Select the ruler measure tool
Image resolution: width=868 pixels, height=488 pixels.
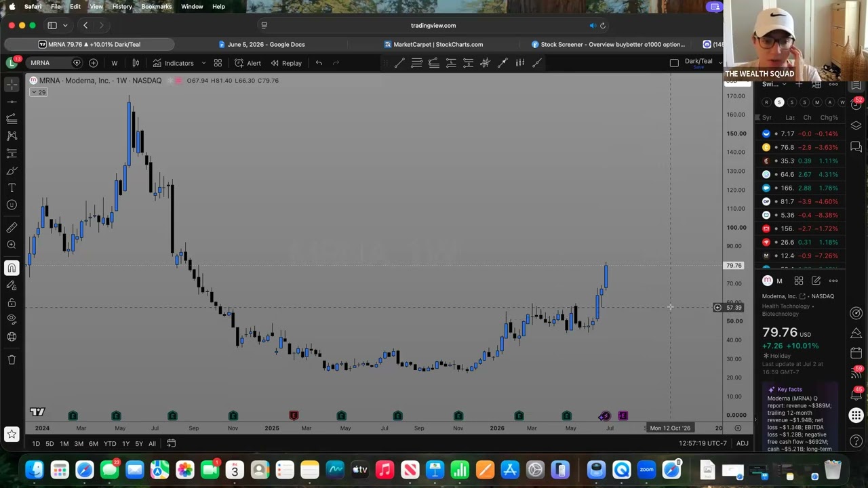(12, 228)
